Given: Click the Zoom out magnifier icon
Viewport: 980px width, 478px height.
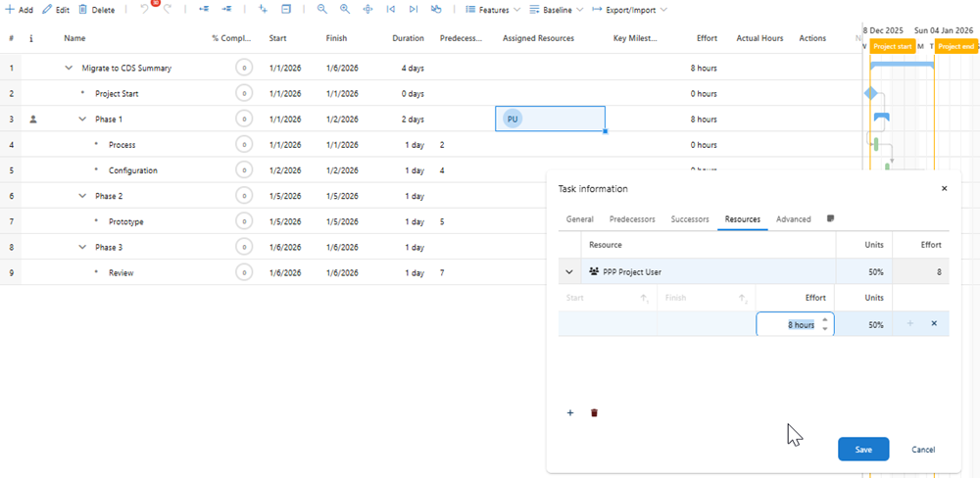Looking at the screenshot, I should (321, 9).
